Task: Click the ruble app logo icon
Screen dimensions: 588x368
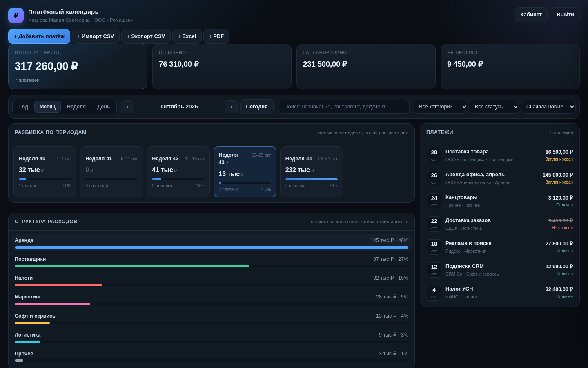Action: 16,16
